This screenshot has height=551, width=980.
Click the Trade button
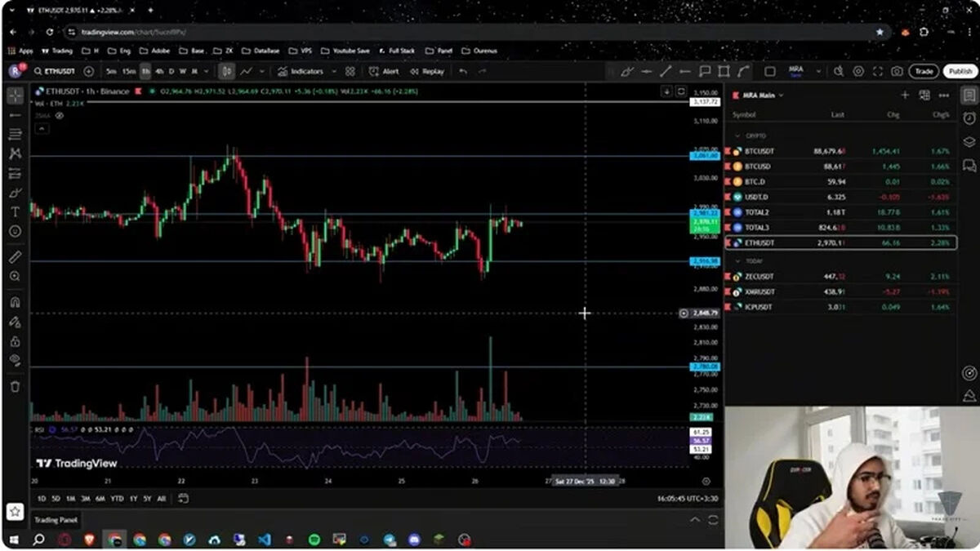pos(924,71)
